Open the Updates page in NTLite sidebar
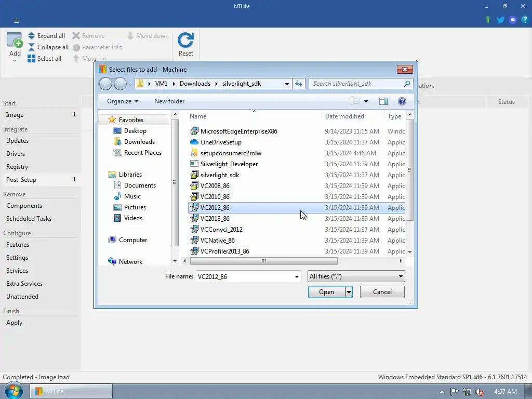532x399 pixels. point(17,141)
